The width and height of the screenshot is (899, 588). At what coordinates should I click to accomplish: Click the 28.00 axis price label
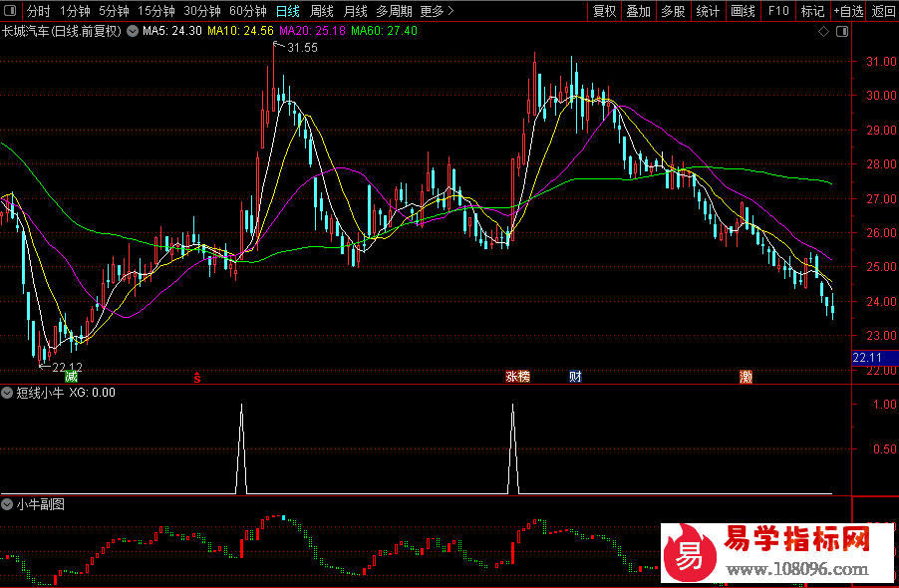[x=881, y=164]
